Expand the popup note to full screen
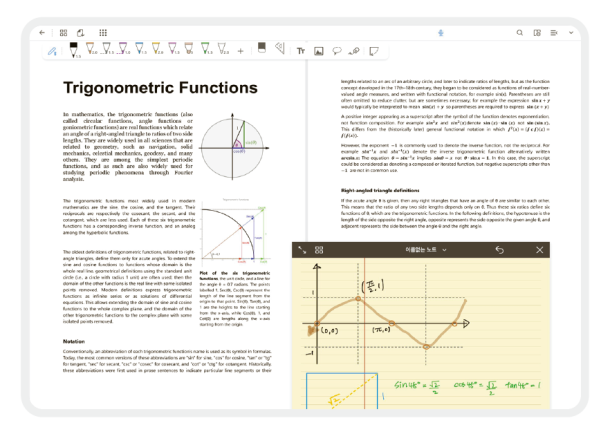This screenshot has width=610, height=434. click(x=302, y=250)
